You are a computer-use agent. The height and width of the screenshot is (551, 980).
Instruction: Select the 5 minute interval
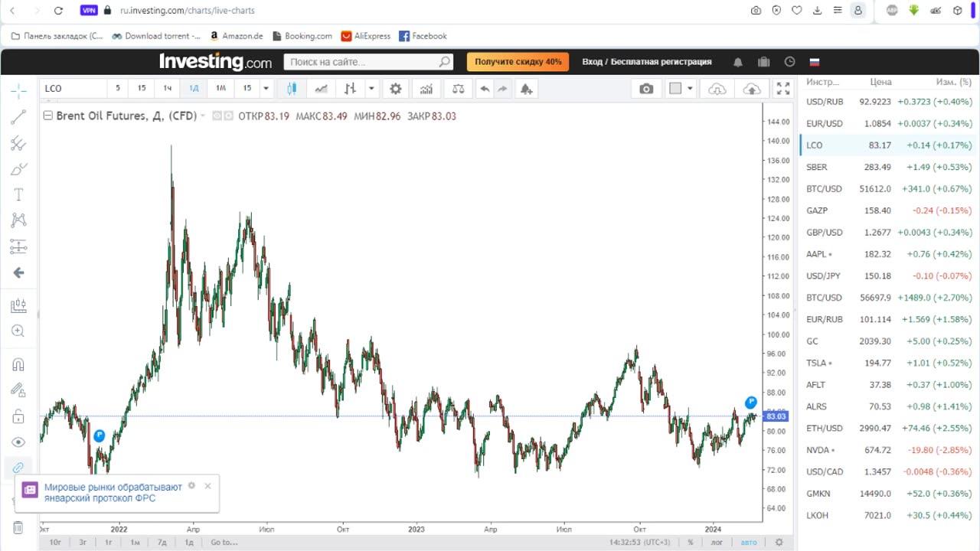118,89
